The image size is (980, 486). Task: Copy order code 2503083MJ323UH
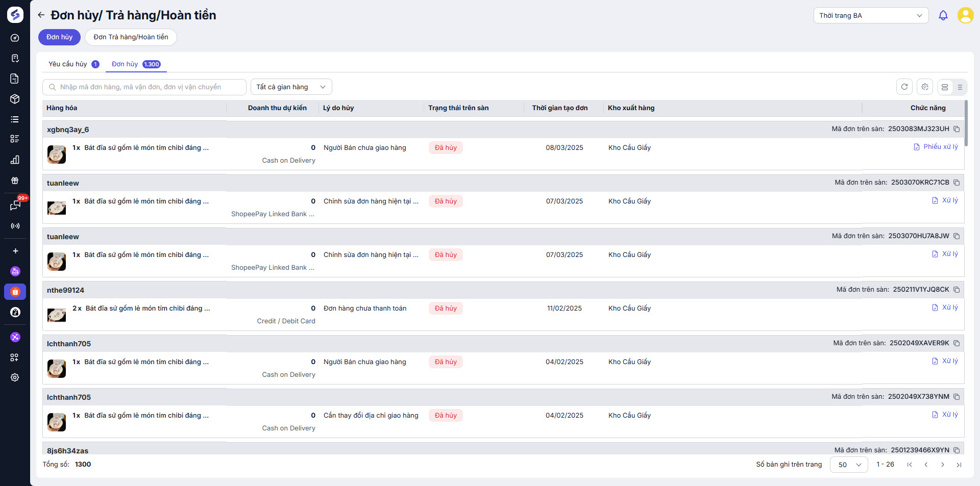click(x=957, y=129)
